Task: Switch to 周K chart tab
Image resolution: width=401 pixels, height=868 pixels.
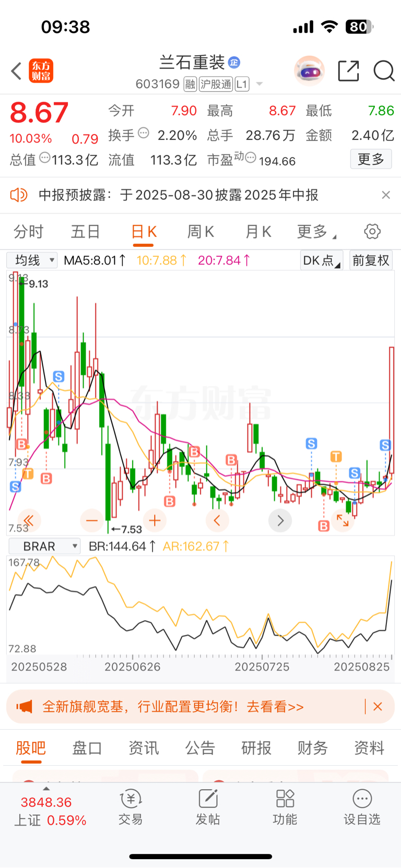Action: coord(200,231)
